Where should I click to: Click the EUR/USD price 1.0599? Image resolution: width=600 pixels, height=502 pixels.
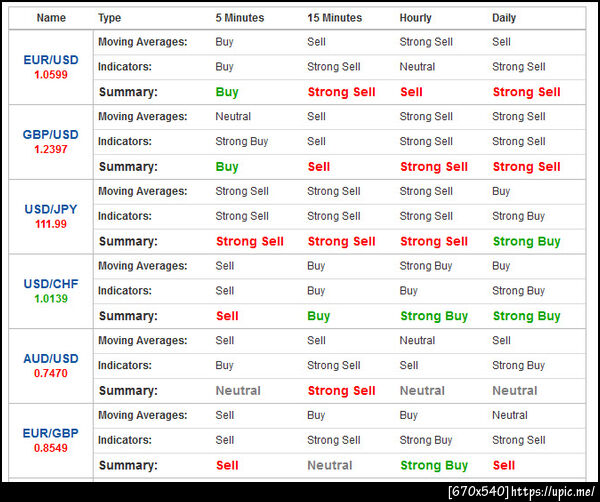[51, 75]
